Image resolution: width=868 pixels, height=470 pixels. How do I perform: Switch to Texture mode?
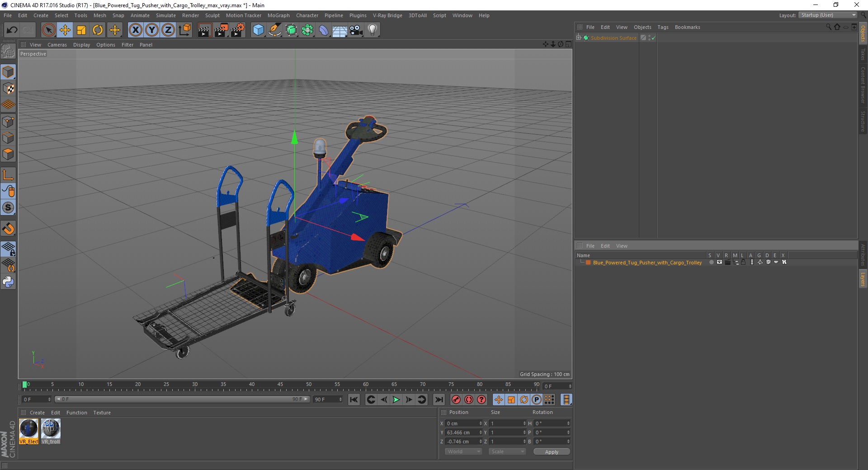[x=8, y=89]
